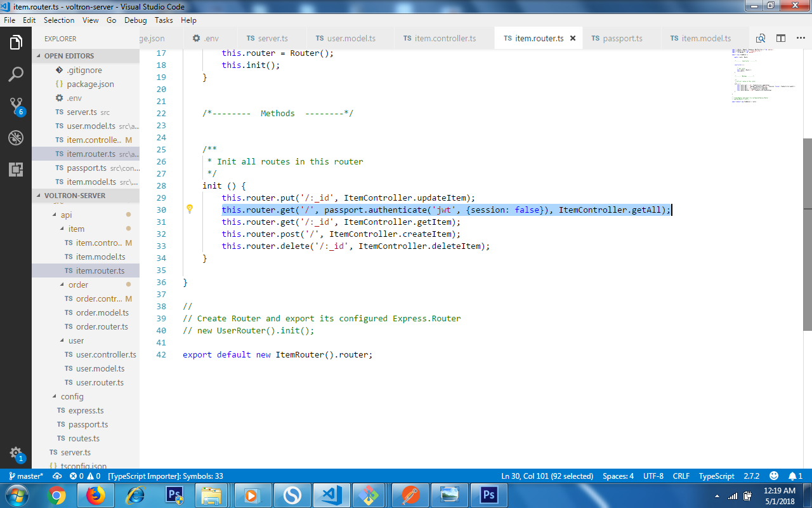Screen dimensions: 812x508
Task: Open Postman from the taskbar
Action: [x=409, y=495]
